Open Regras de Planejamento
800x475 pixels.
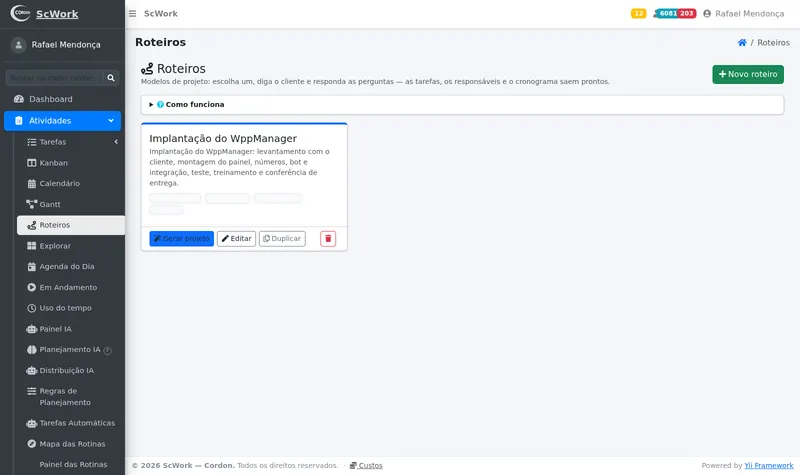coord(71,397)
